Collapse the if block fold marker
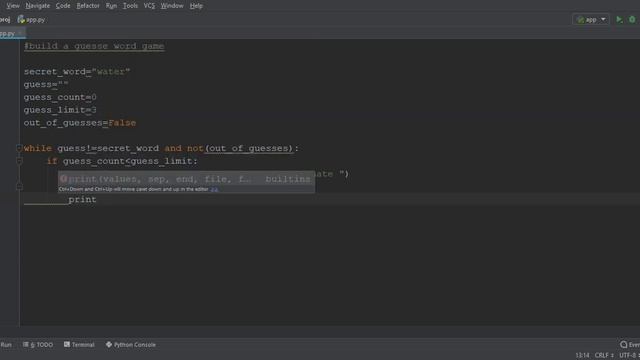Viewport: 640px width, 360px height. coord(19,161)
